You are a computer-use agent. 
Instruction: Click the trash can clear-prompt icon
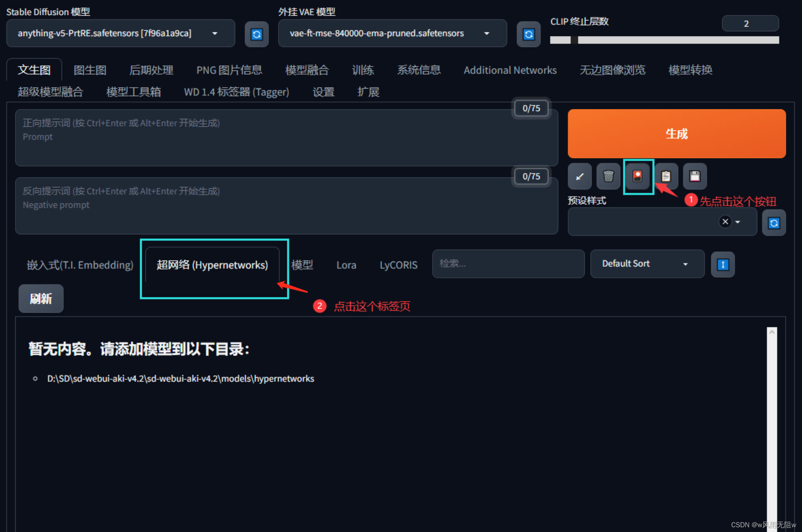[x=608, y=176]
